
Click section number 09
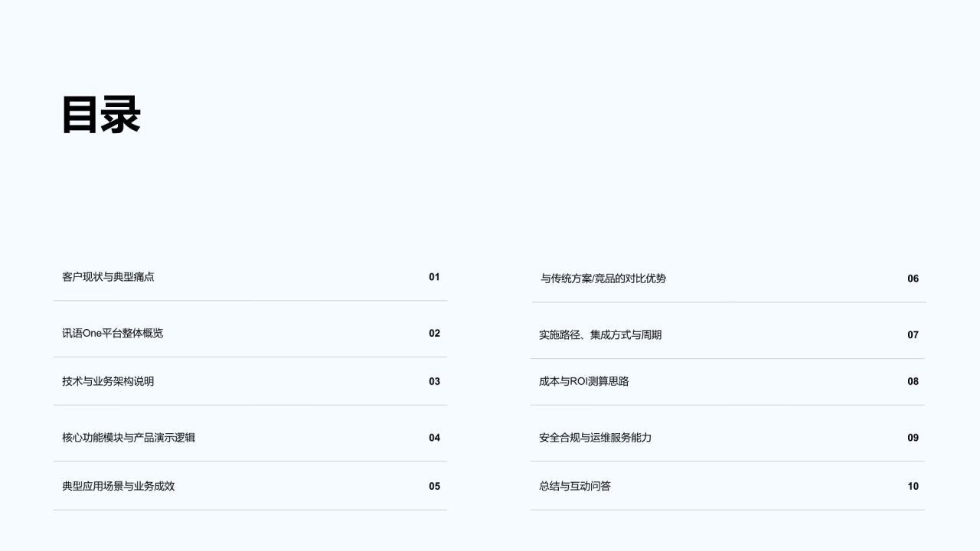[913, 438]
